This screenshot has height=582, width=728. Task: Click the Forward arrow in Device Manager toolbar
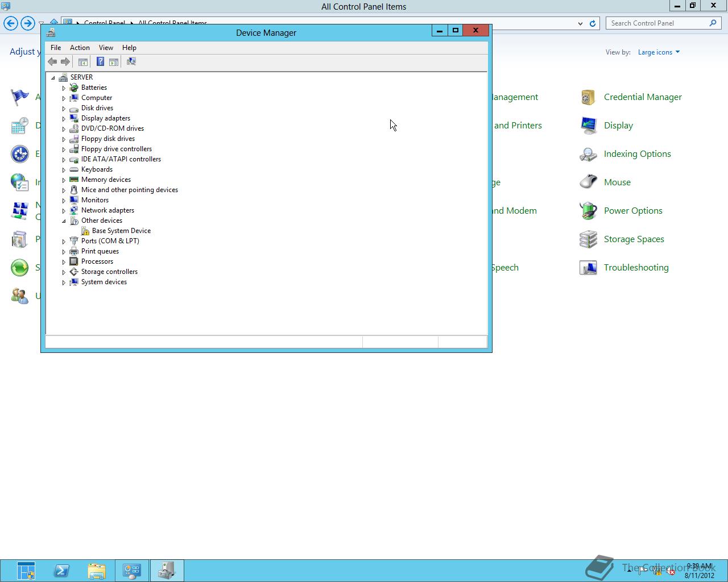tap(65, 61)
